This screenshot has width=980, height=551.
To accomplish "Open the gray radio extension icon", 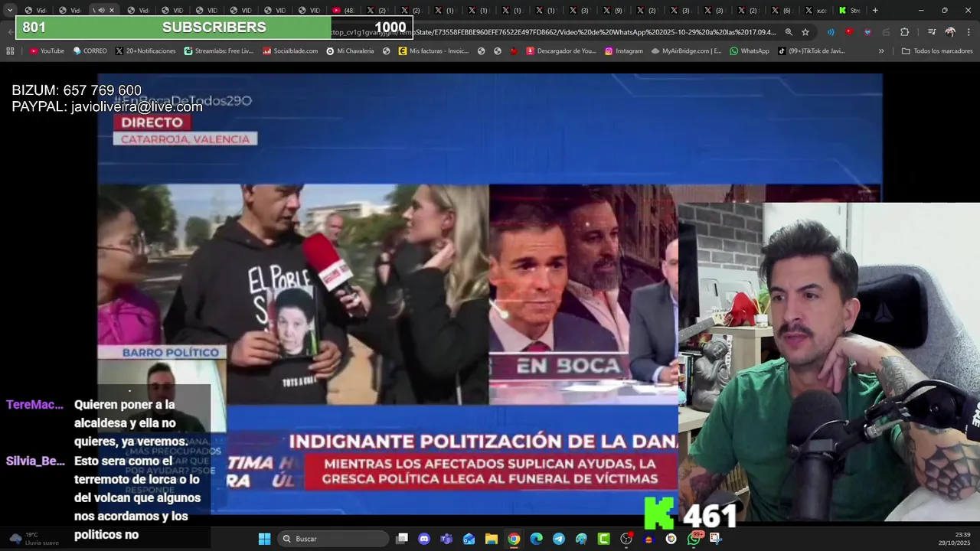I will tap(886, 32).
